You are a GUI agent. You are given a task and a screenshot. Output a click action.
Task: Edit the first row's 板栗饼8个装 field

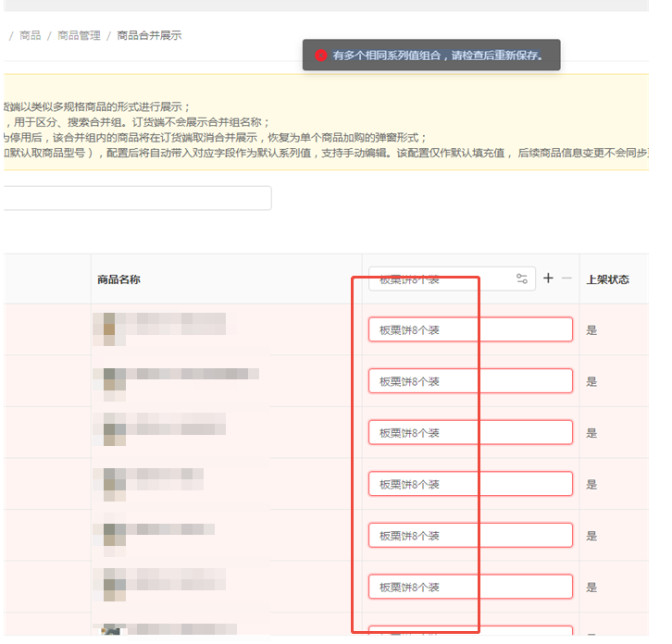(470, 329)
